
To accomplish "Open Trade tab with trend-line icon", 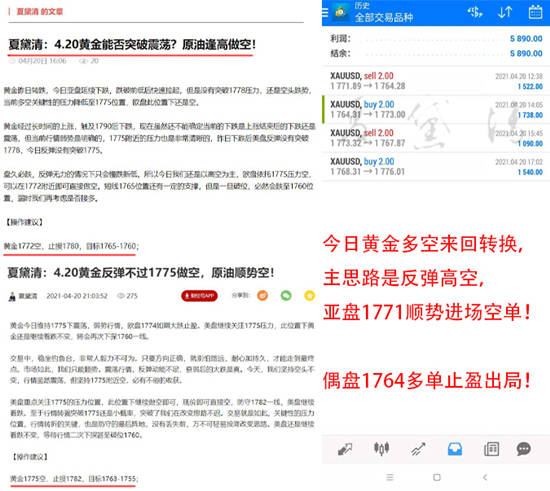I will coord(418,449).
